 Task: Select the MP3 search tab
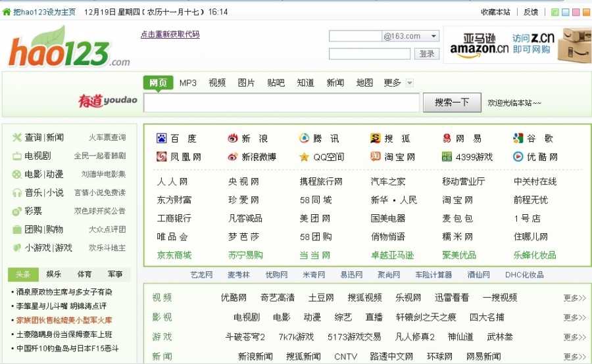[x=188, y=83]
